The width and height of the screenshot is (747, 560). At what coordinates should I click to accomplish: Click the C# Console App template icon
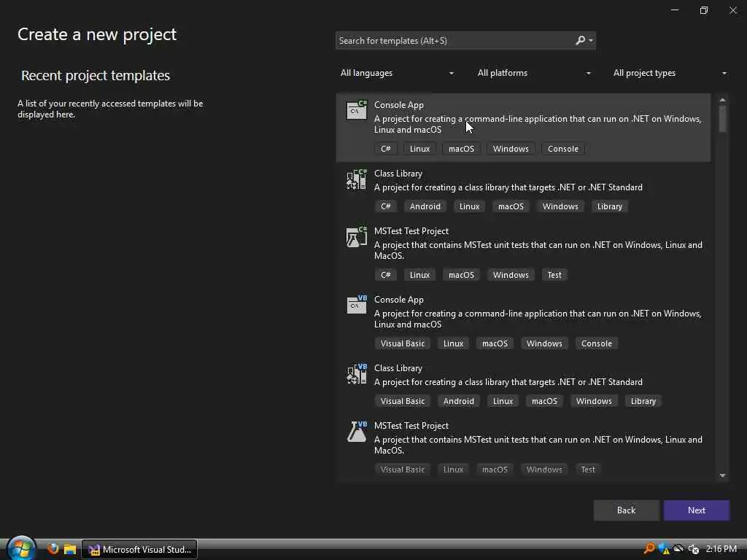tap(356, 110)
